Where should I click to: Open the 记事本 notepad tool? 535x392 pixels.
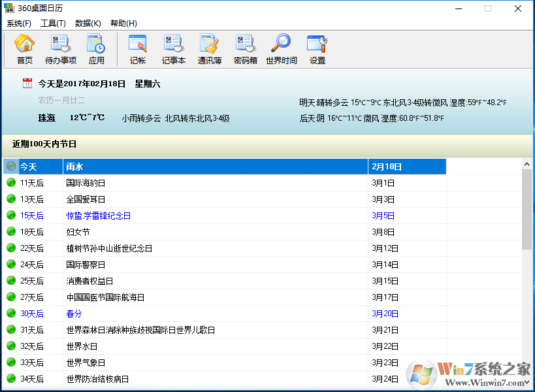pos(174,49)
